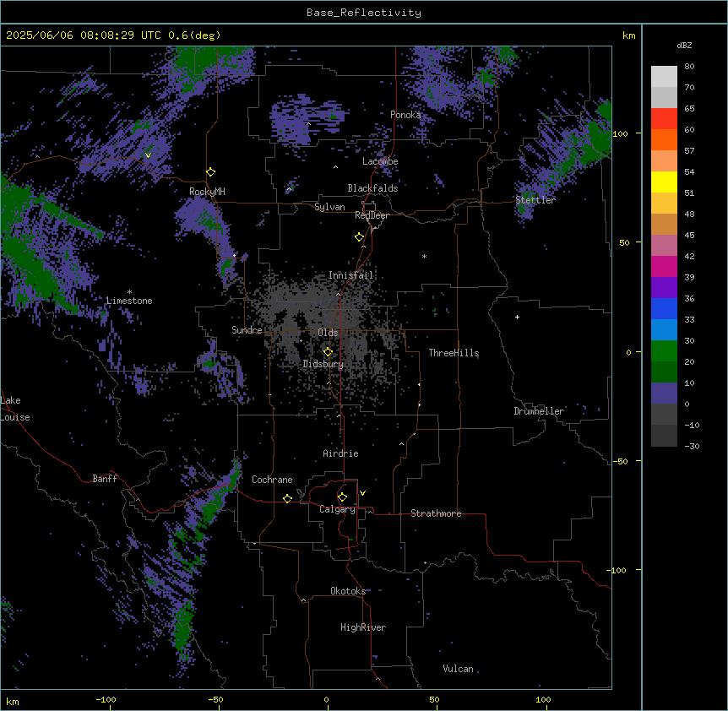Click the Limestone label
Viewport: 728px width, 711px height.
pos(129,301)
